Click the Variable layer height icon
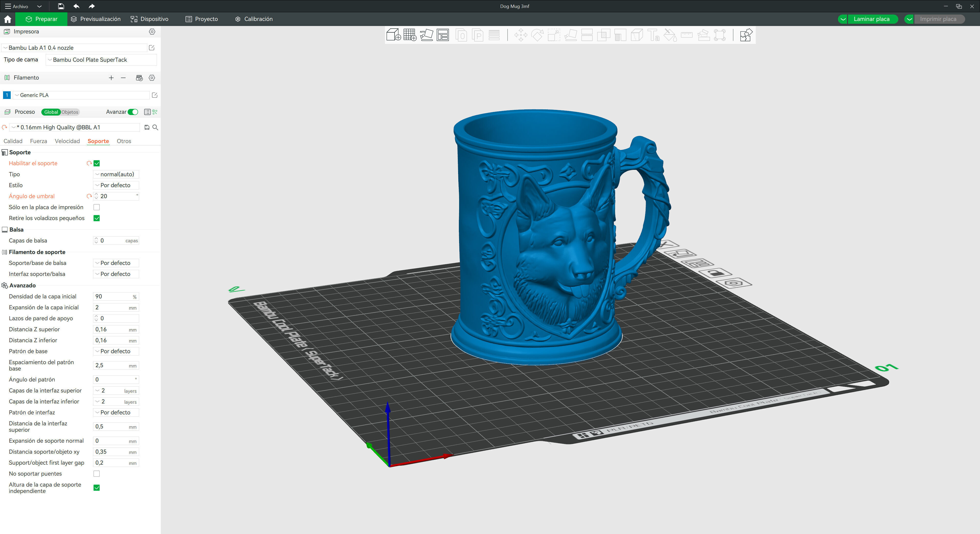This screenshot has height=534, width=980. pyautogui.click(x=494, y=35)
